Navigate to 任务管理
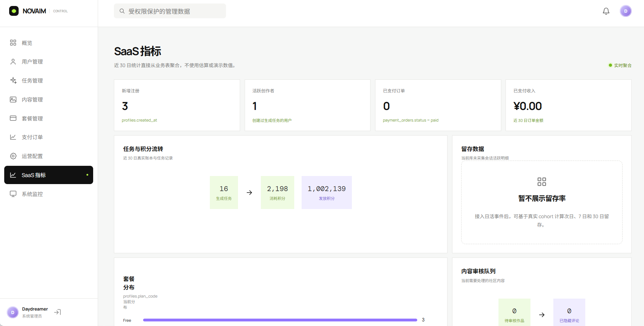 (49, 80)
